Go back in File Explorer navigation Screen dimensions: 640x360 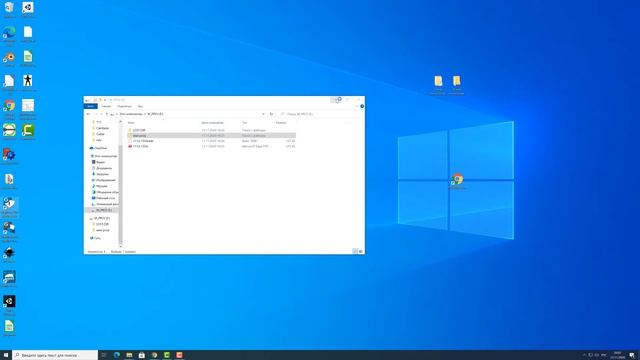point(89,114)
